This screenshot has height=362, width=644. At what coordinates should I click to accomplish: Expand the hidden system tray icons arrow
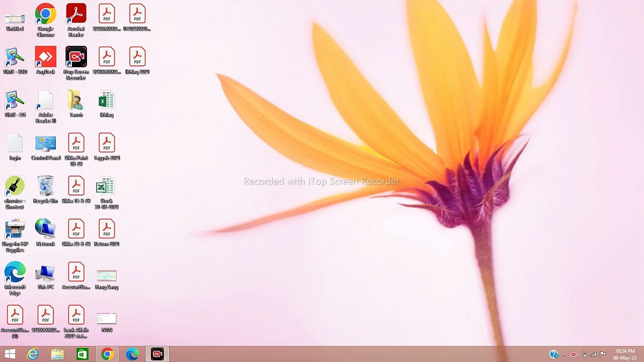pyautogui.click(x=564, y=355)
